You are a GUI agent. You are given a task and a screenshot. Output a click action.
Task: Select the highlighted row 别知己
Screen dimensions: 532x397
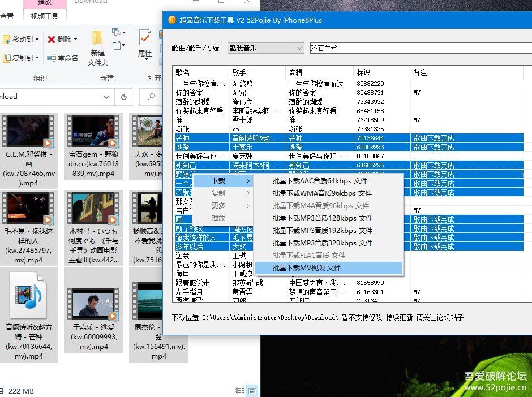[348, 165]
